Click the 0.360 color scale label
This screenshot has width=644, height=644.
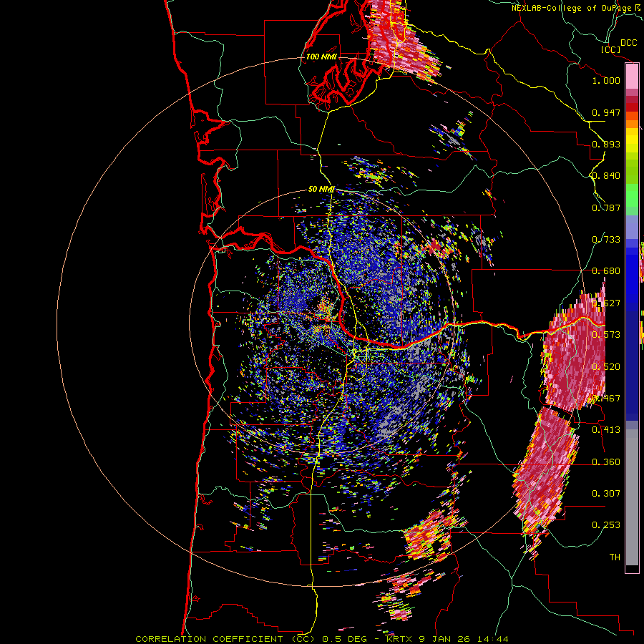pos(606,462)
